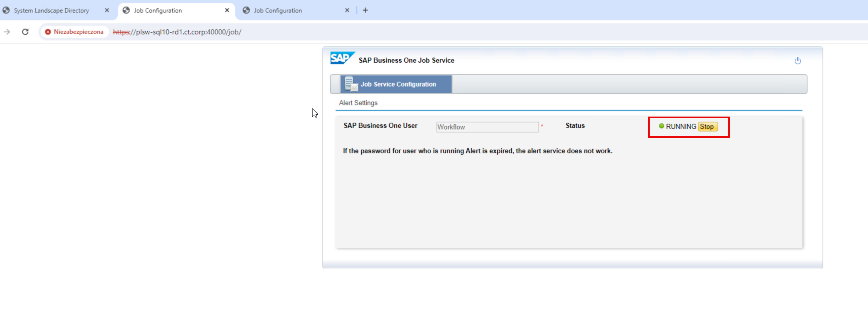
Task: Click the green running status indicator
Action: pyautogui.click(x=661, y=126)
